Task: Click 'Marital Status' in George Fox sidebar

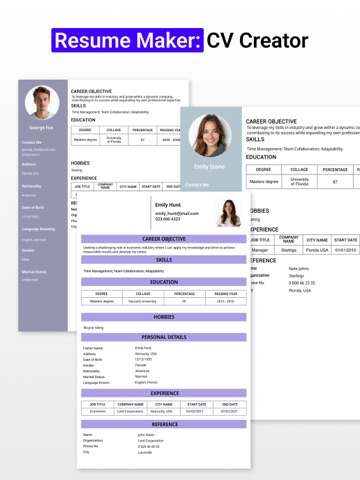Action: pos(34,272)
